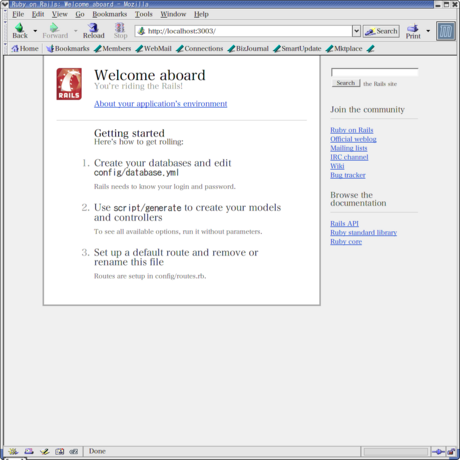Open the File menu
460x460 pixels.
pyautogui.click(x=18, y=14)
